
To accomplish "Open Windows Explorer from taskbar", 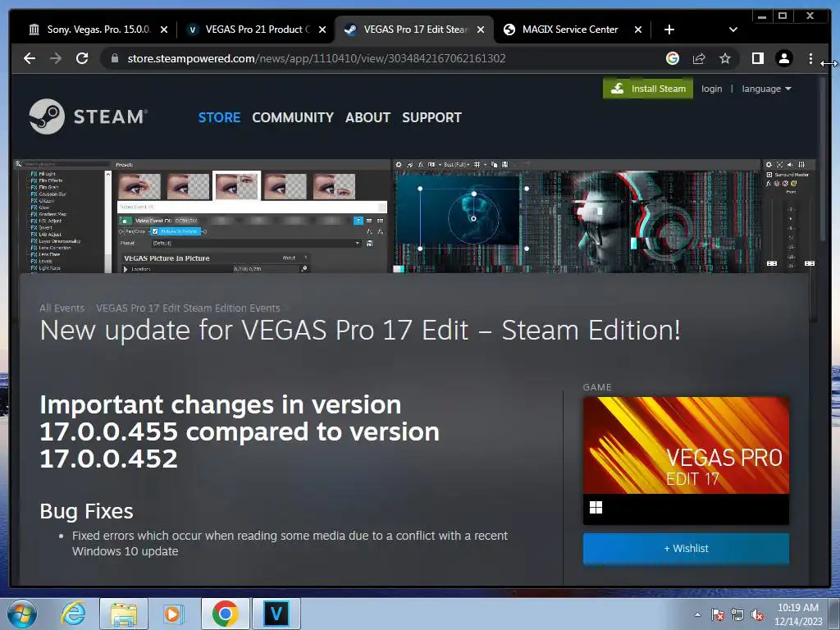I will 124,614.
